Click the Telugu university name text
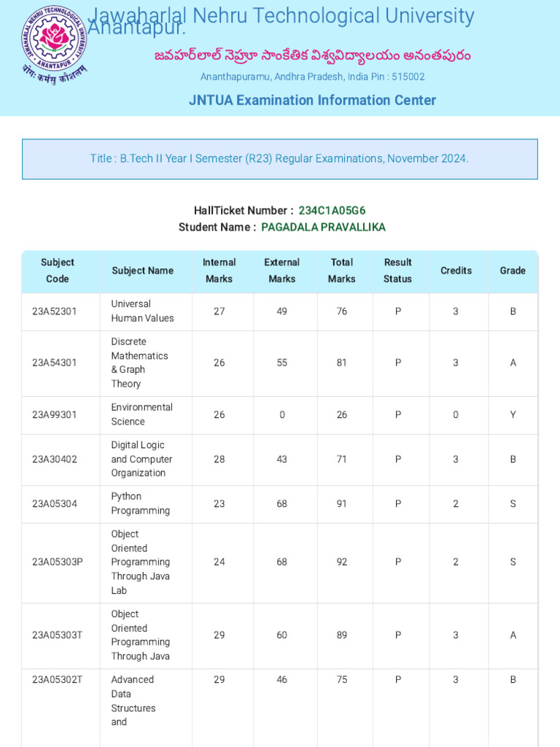 pyautogui.click(x=312, y=55)
